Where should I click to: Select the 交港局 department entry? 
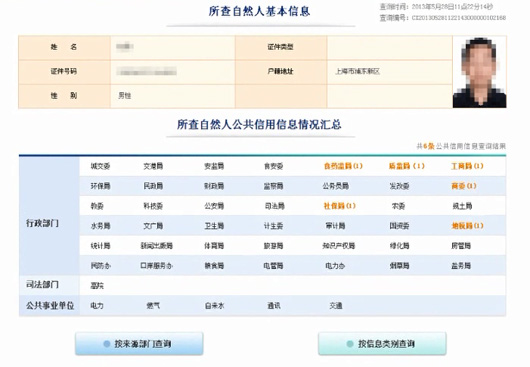click(153, 166)
